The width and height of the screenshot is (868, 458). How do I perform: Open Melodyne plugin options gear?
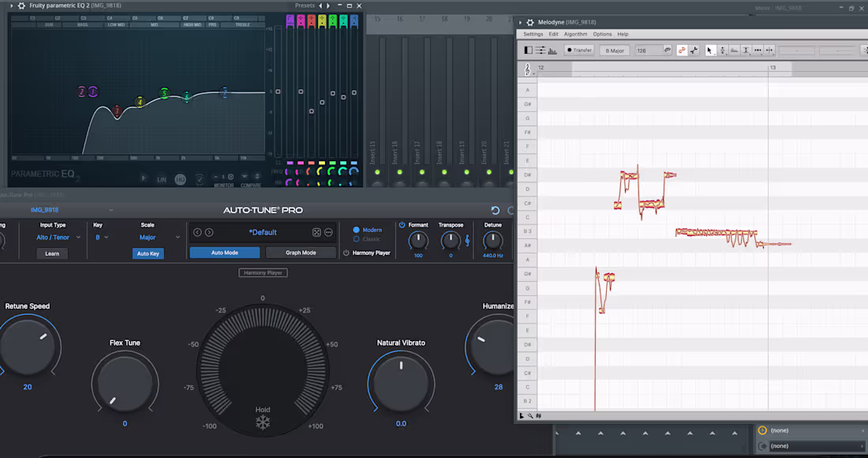(530, 22)
